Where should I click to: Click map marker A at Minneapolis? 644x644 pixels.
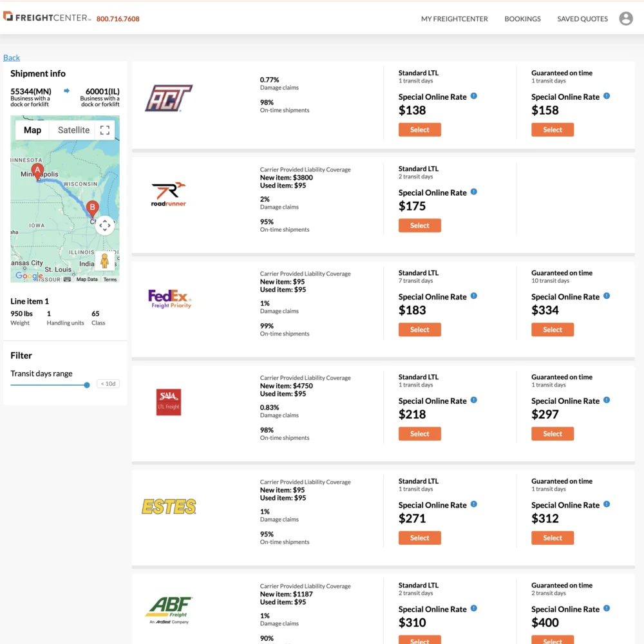pos(37,171)
